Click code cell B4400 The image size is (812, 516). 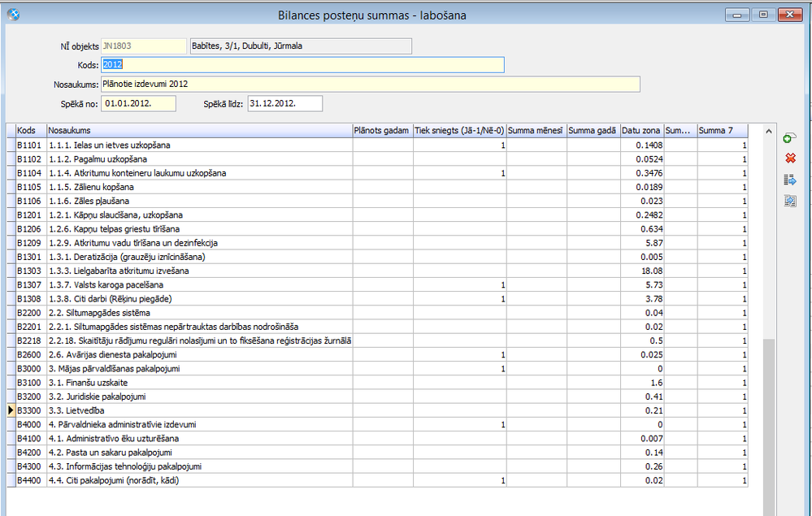click(31, 481)
